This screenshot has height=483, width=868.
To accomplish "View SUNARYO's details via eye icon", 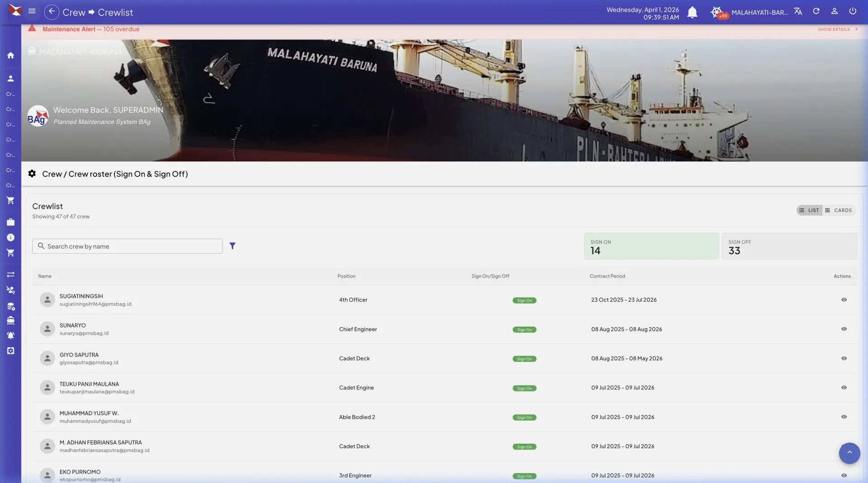I will [844, 329].
